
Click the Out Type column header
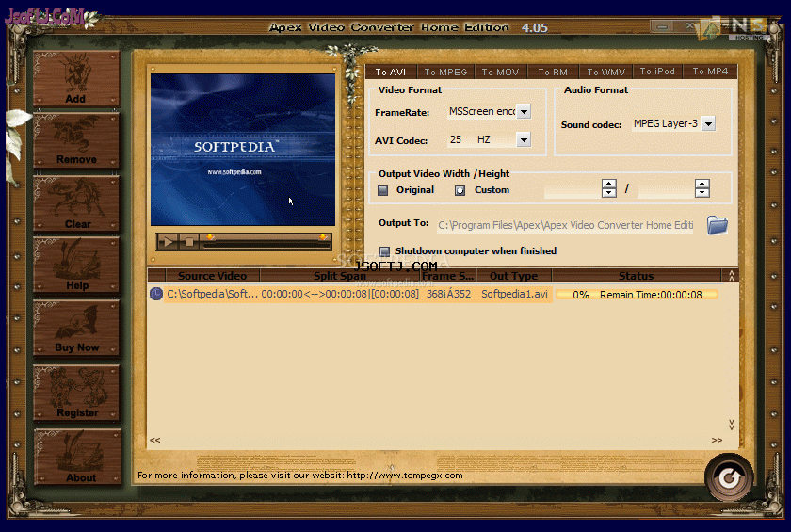tap(513, 276)
